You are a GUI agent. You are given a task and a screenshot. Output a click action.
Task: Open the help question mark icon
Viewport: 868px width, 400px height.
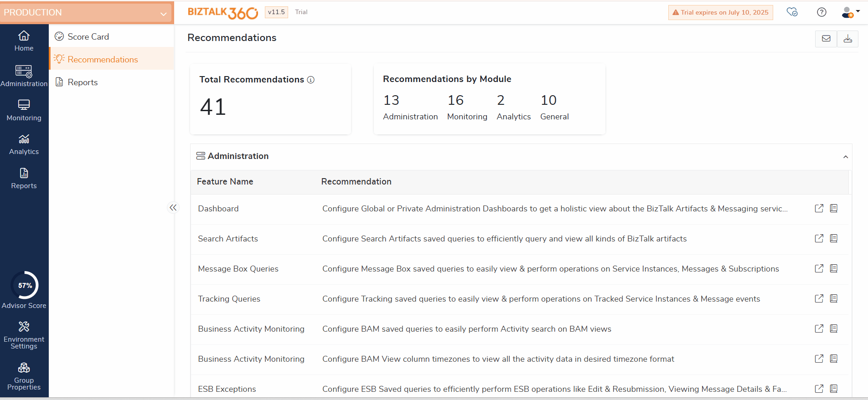click(821, 12)
